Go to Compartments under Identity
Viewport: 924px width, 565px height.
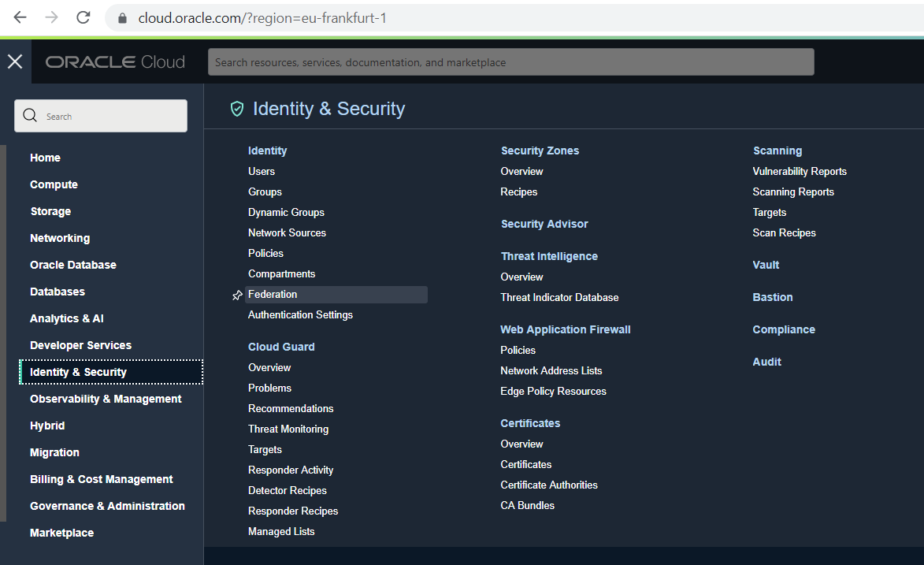point(281,273)
